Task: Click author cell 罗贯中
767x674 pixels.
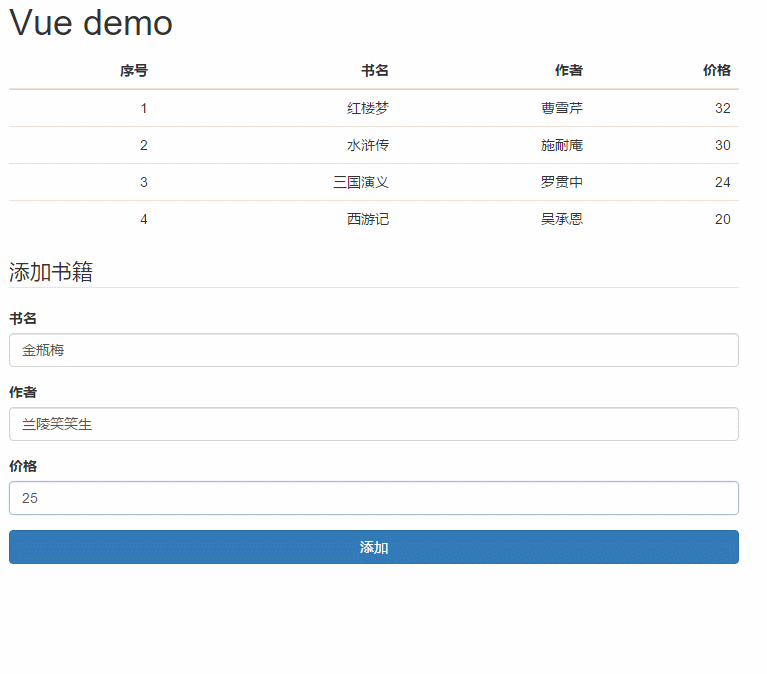Action: 562,182
